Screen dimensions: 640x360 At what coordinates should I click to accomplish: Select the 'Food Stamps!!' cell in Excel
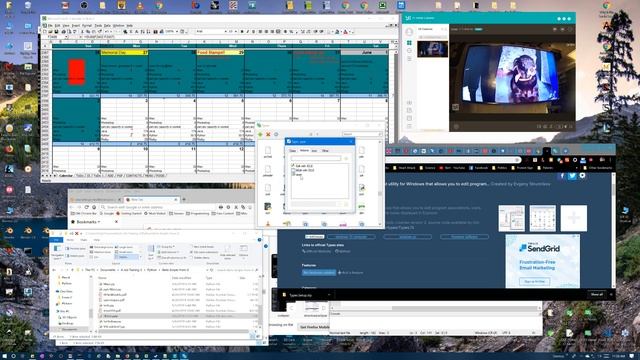click(220, 52)
